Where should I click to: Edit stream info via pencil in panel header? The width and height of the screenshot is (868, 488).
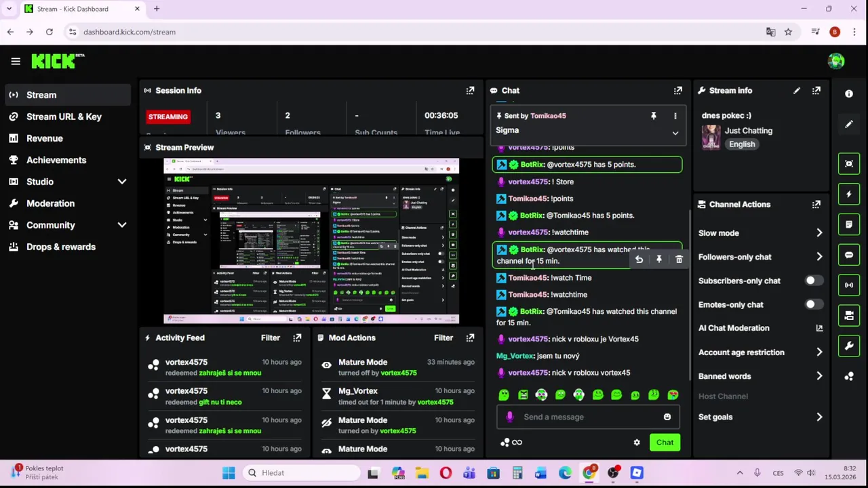[x=797, y=90]
